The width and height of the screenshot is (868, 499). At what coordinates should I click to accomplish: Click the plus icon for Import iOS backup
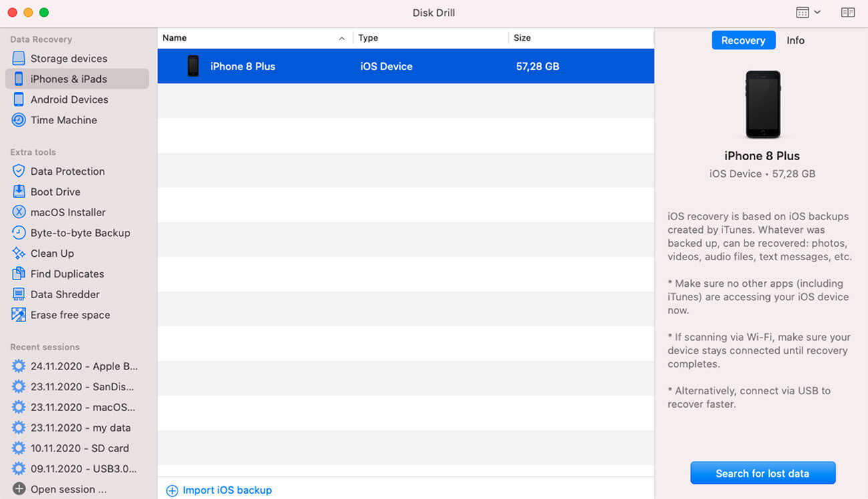[x=172, y=490]
